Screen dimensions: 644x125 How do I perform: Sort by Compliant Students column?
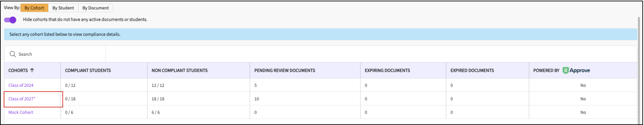[x=88, y=71]
